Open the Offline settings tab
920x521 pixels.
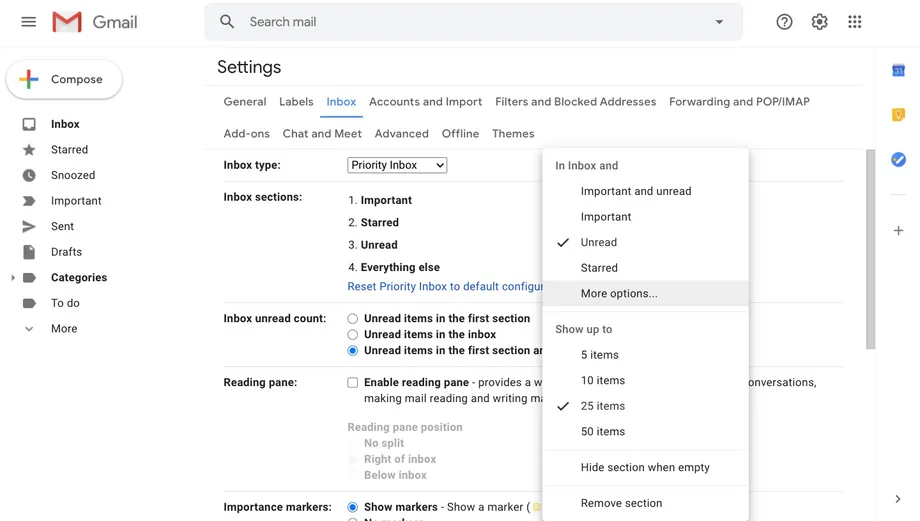460,134
